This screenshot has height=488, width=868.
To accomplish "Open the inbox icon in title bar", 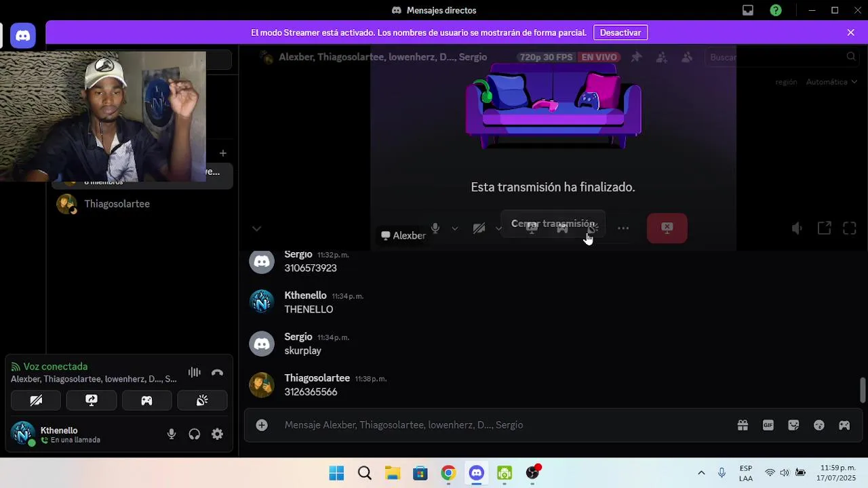I will pyautogui.click(x=748, y=10).
